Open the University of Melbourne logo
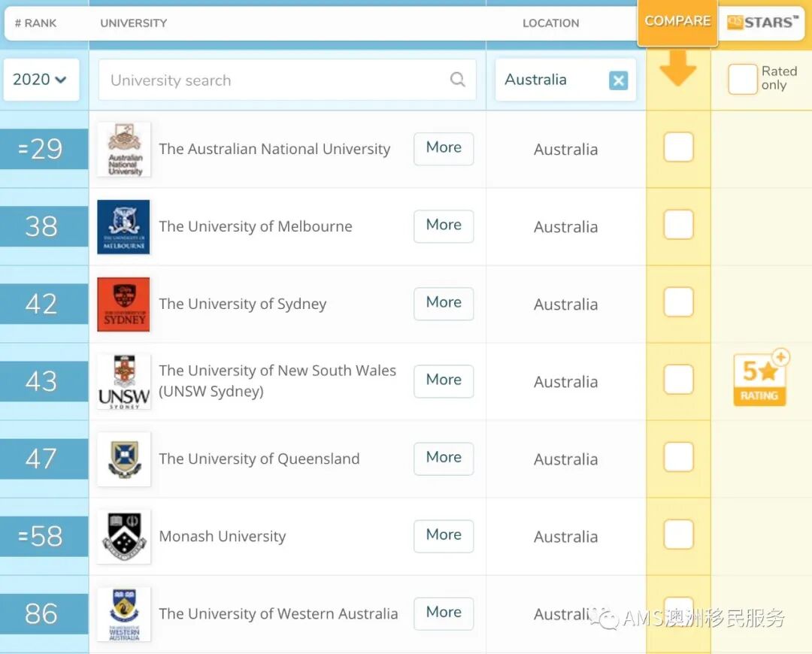812x654 pixels. pos(124,227)
